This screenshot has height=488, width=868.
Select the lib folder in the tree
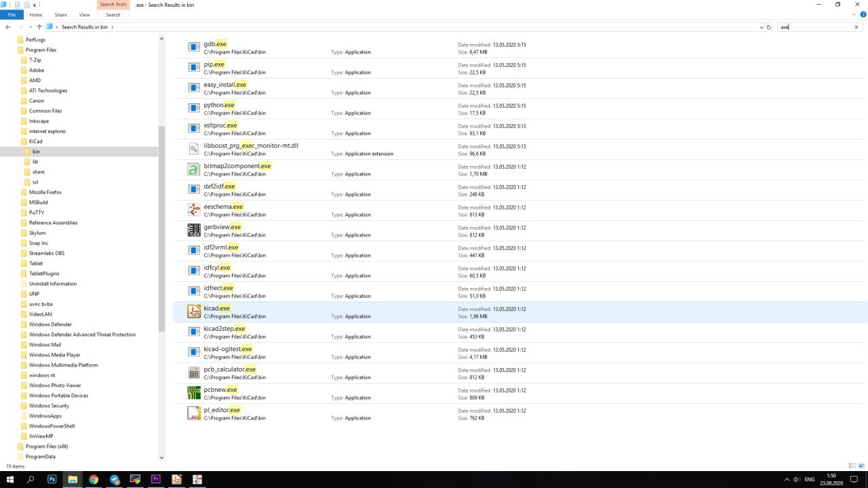pos(35,161)
